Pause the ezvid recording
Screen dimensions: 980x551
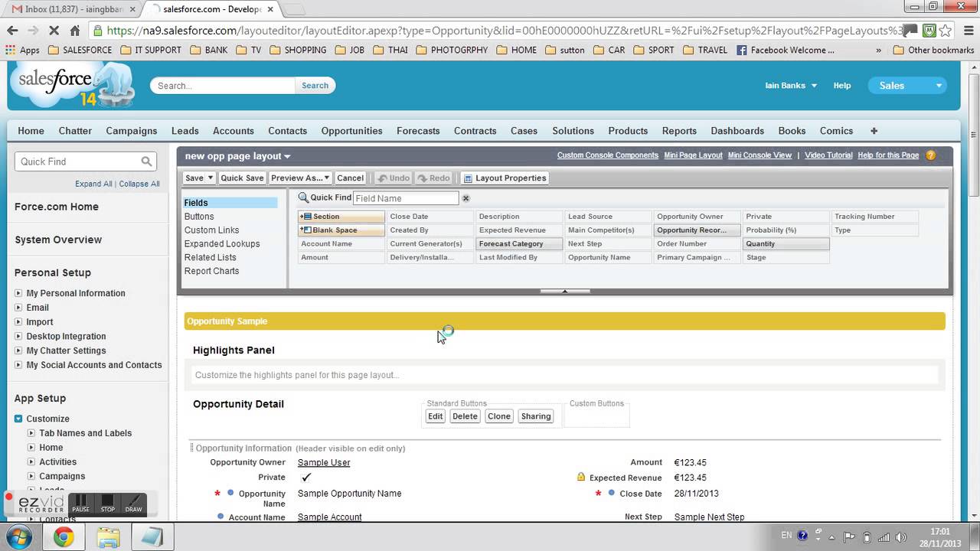[x=80, y=504]
